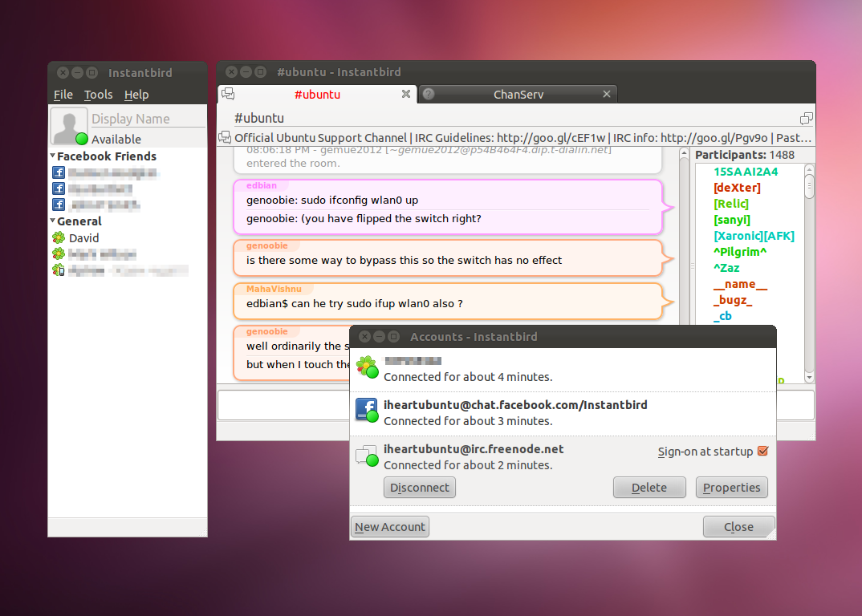Click the Participants: 1488 header
862x616 pixels.
pos(744,155)
